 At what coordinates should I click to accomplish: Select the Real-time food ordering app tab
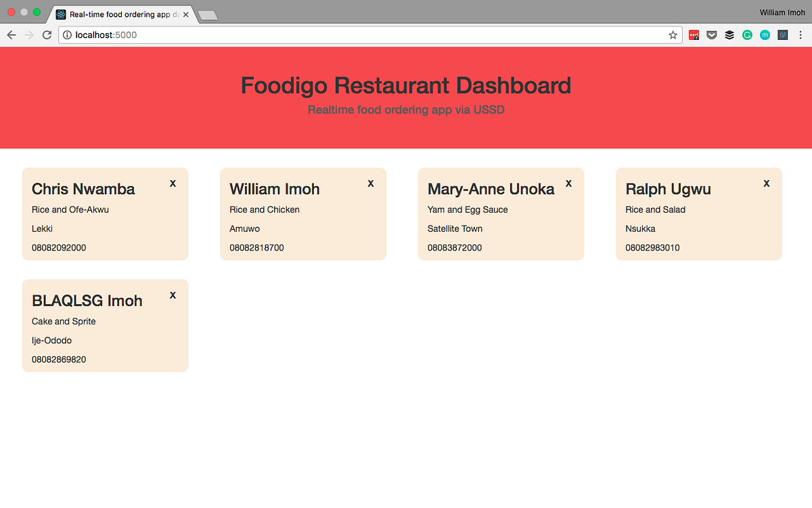tap(122, 13)
